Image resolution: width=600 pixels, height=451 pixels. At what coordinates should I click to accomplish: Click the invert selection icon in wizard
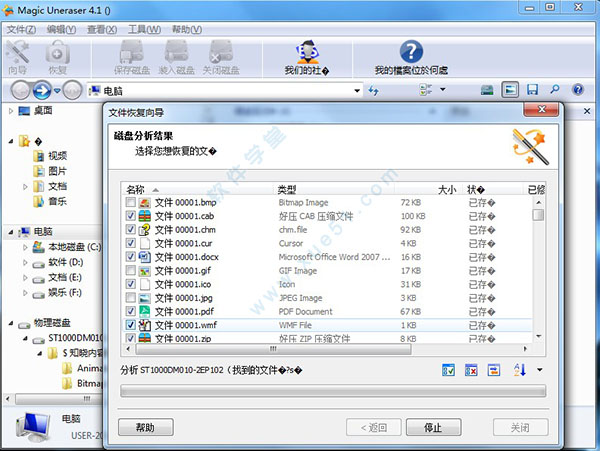494,370
